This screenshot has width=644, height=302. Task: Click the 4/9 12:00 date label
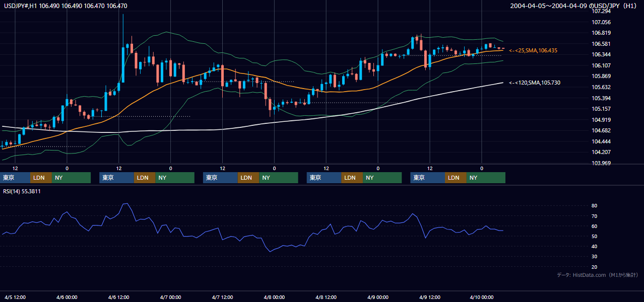(x=430, y=297)
